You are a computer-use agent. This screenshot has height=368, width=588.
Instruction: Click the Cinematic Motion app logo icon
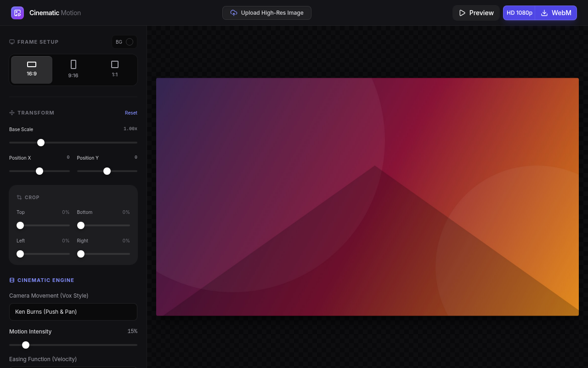coord(17,13)
